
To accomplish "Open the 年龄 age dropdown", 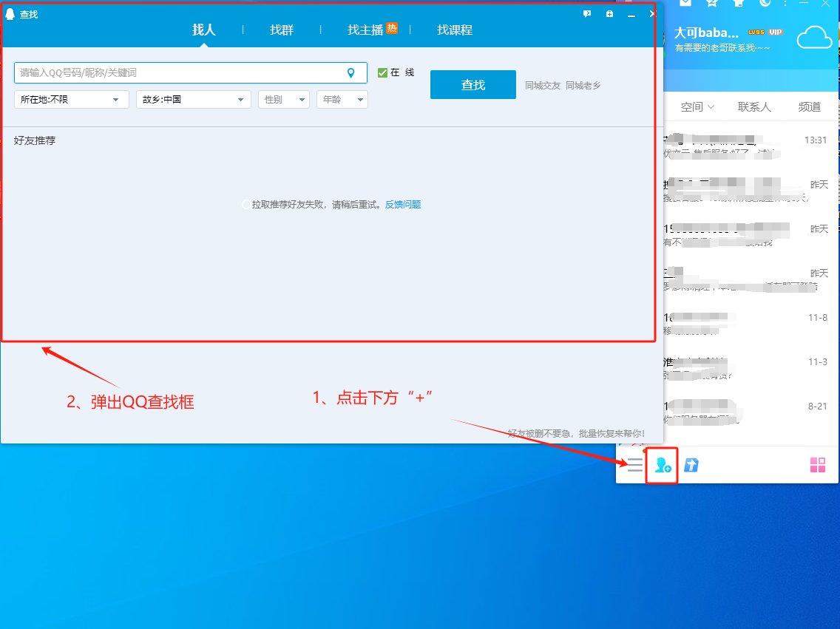I will [x=342, y=98].
